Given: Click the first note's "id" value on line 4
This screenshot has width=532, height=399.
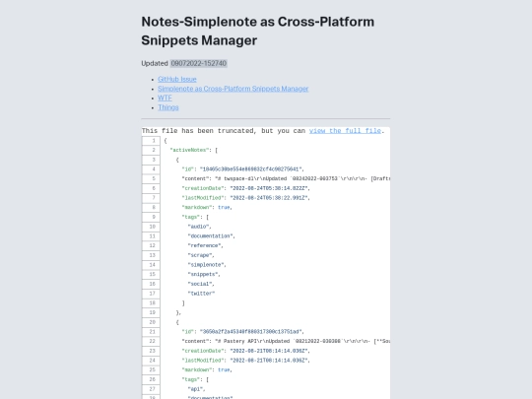Looking at the screenshot, I should click(x=250, y=169).
